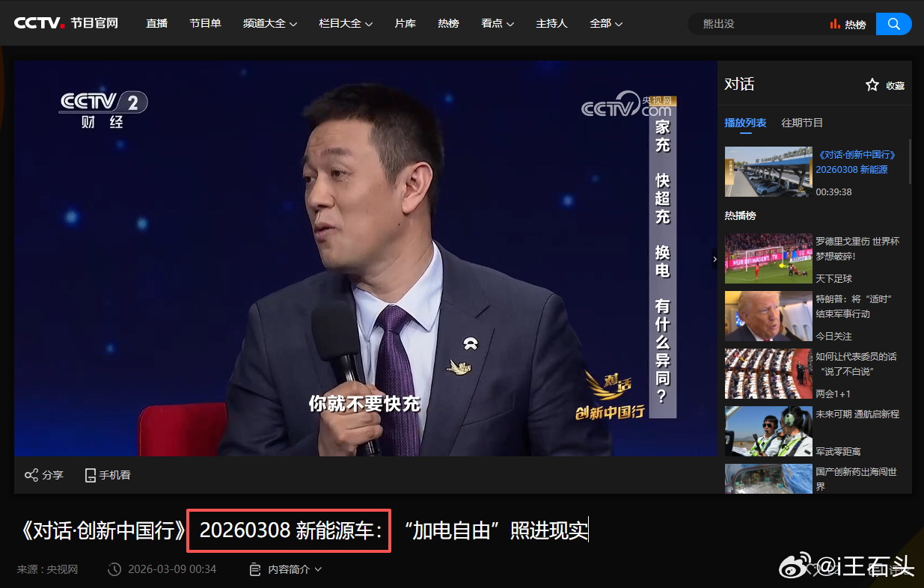The height and width of the screenshot is (588, 924).
Task: Click the playlist video thumbnail with 00:39:38
Action: (768, 171)
